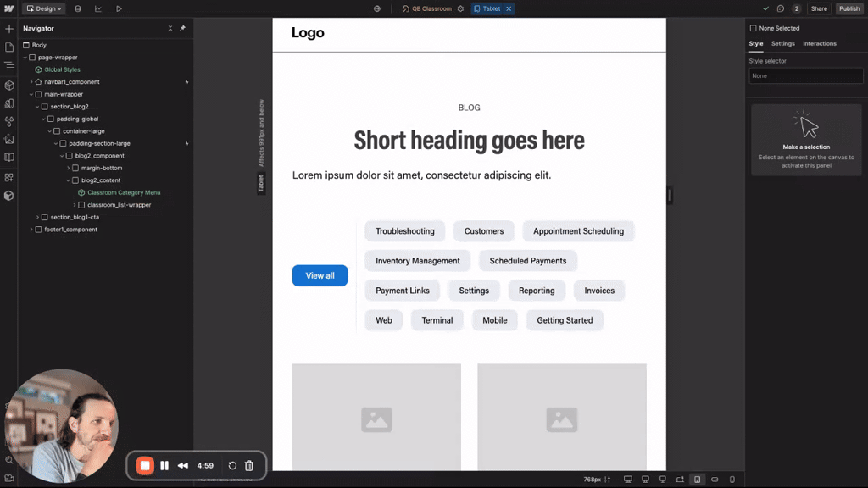The width and height of the screenshot is (868, 488).
Task: Expand the margin-bottom node
Action: [68, 169]
